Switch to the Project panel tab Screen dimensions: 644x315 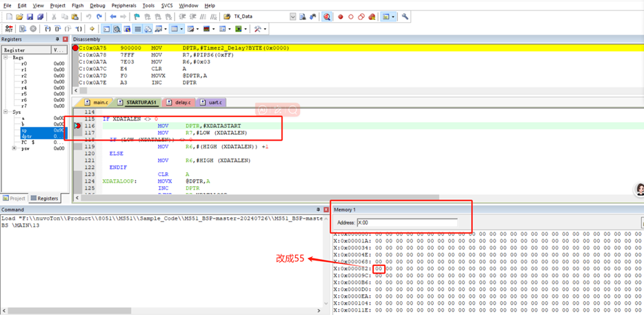(x=14, y=199)
